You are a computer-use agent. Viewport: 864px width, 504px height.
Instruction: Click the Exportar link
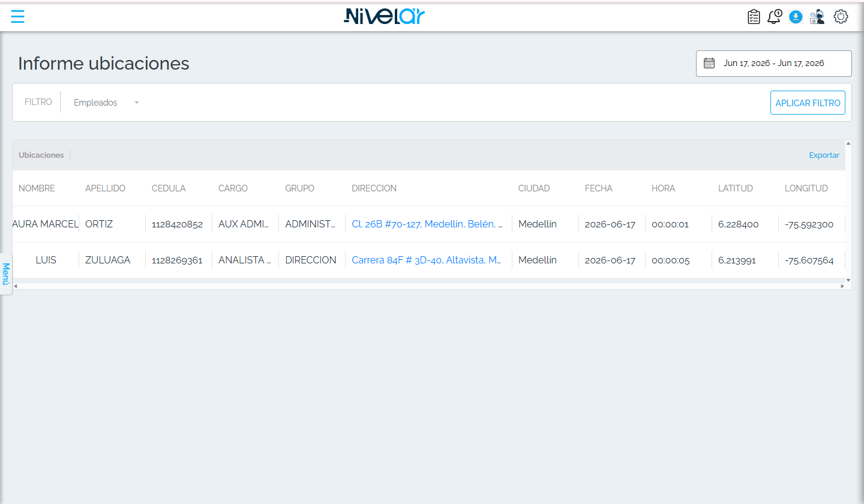[824, 155]
